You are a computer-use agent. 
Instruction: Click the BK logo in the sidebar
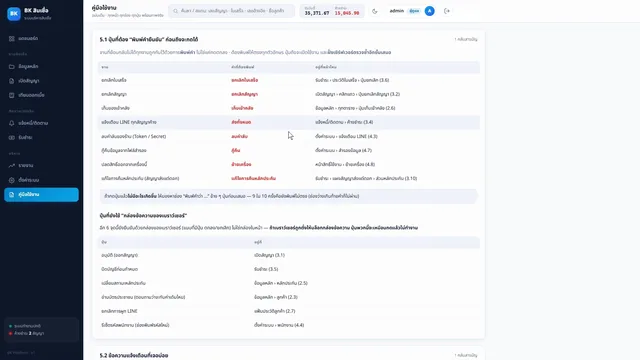14,13
